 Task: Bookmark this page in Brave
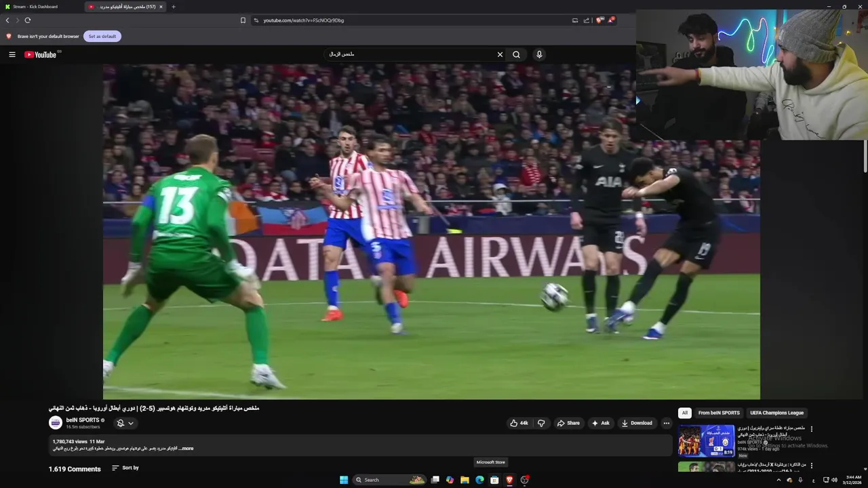[x=243, y=20]
